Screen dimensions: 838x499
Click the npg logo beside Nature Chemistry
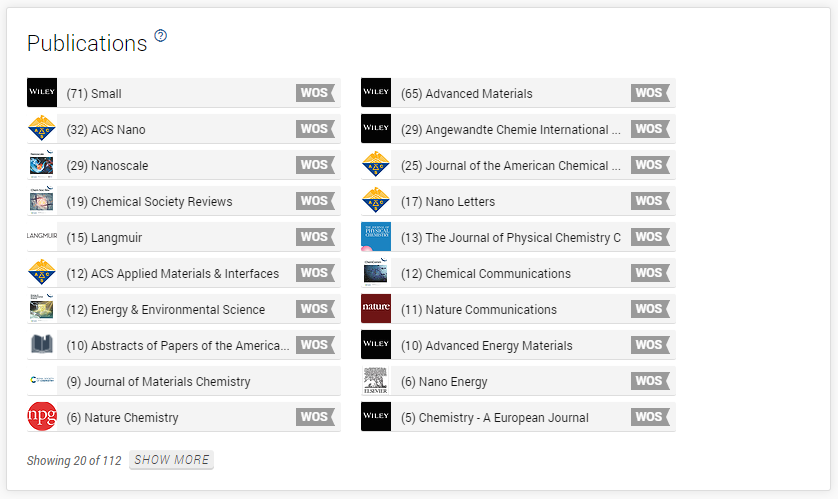(42, 417)
